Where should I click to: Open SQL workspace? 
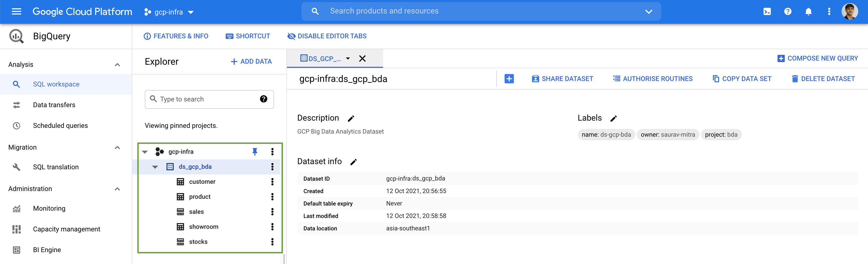(66, 84)
